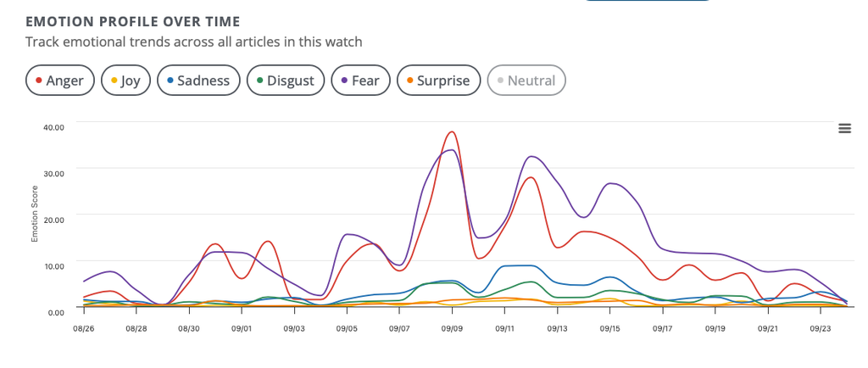The width and height of the screenshot is (868, 368).
Task: Click the purple dot in Fear pill
Action: (x=344, y=81)
